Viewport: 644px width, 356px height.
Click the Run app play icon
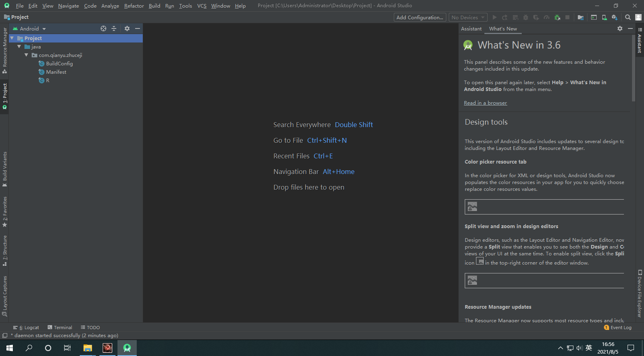point(494,17)
